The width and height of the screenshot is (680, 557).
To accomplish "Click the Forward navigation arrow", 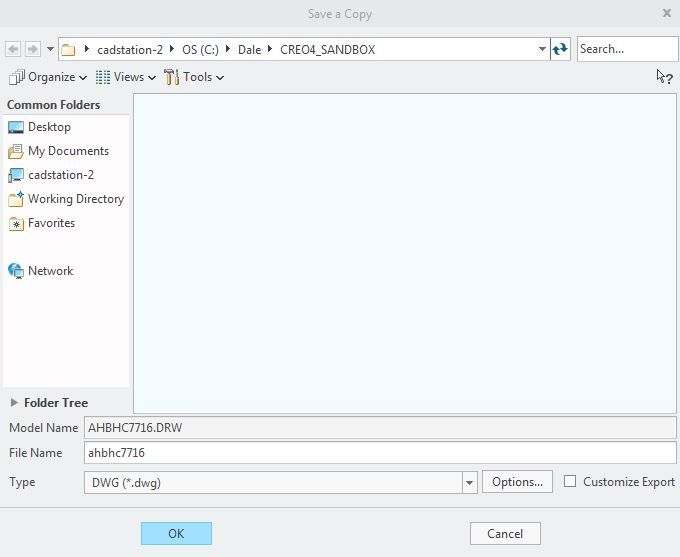I will point(33,49).
